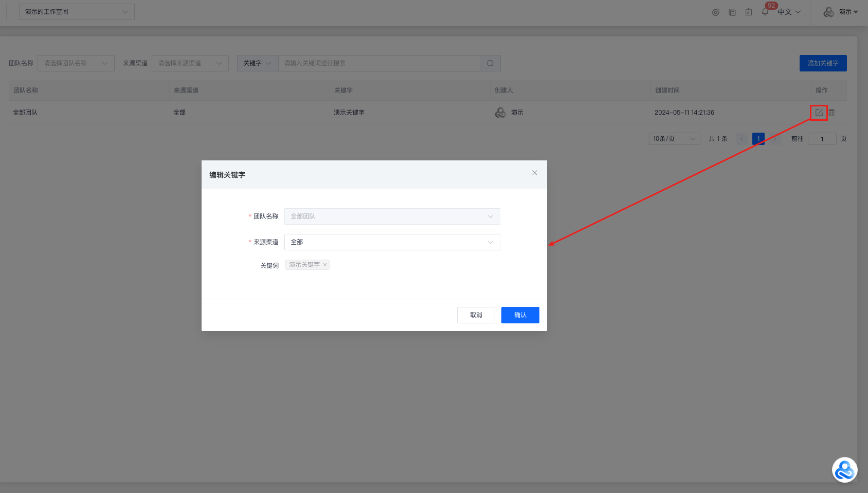The height and width of the screenshot is (493, 868).
Task: Click the 取消 cancel button
Action: (476, 315)
